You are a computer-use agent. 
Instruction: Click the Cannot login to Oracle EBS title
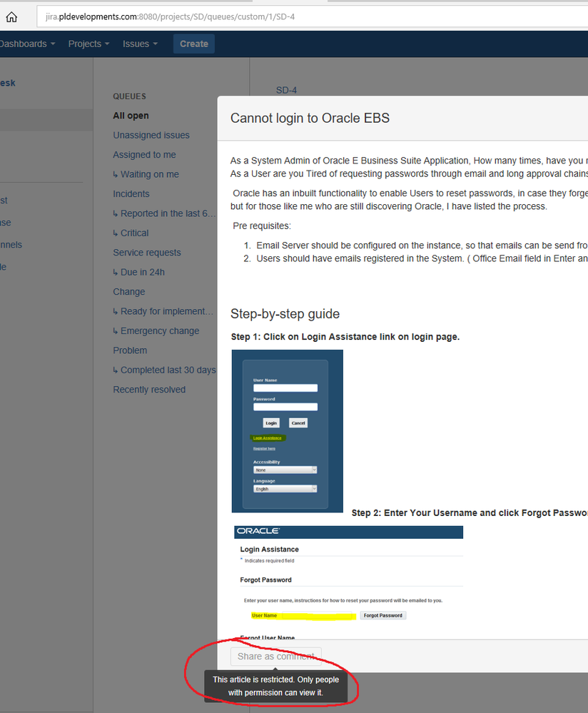point(310,118)
